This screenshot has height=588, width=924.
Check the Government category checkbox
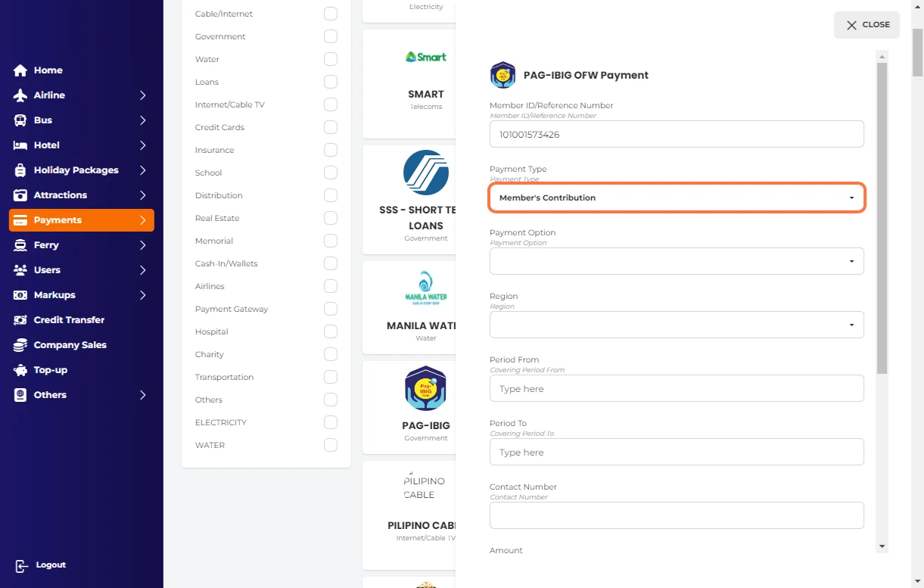click(330, 36)
